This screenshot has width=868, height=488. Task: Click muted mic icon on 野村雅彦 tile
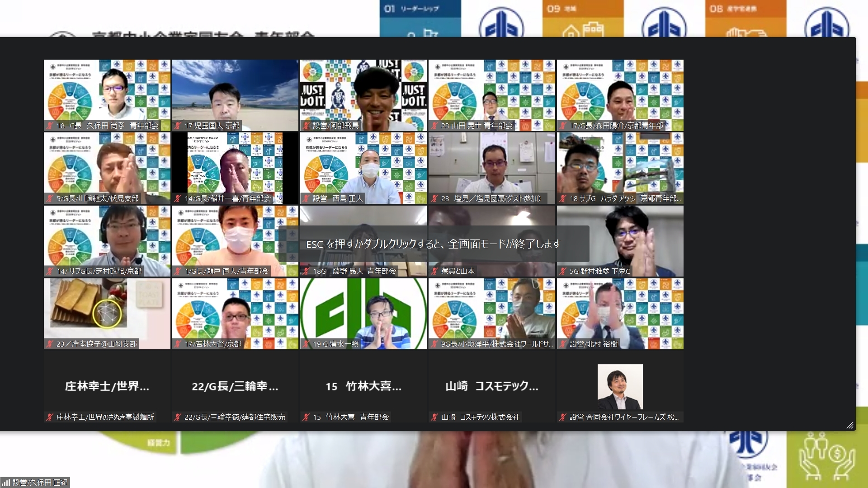tap(563, 271)
